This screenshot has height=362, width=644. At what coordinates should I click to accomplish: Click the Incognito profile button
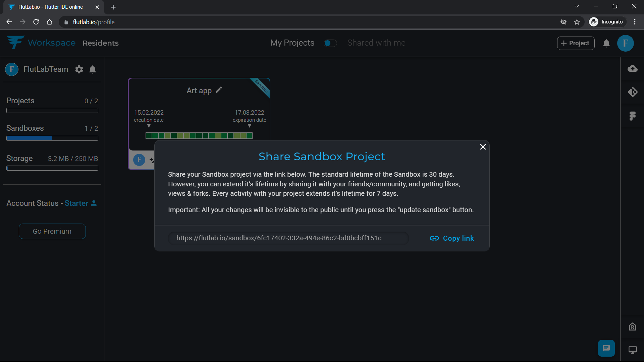click(x=607, y=22)
